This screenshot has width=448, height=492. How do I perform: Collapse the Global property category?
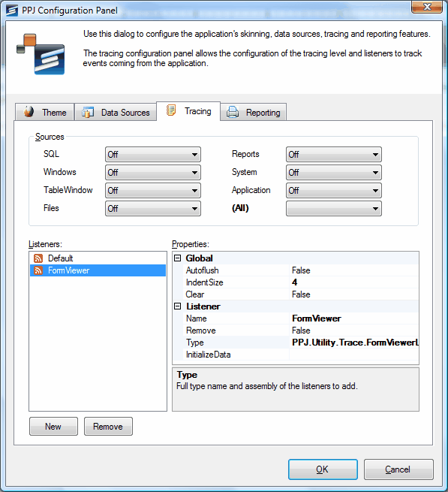(x=177, y=258)
